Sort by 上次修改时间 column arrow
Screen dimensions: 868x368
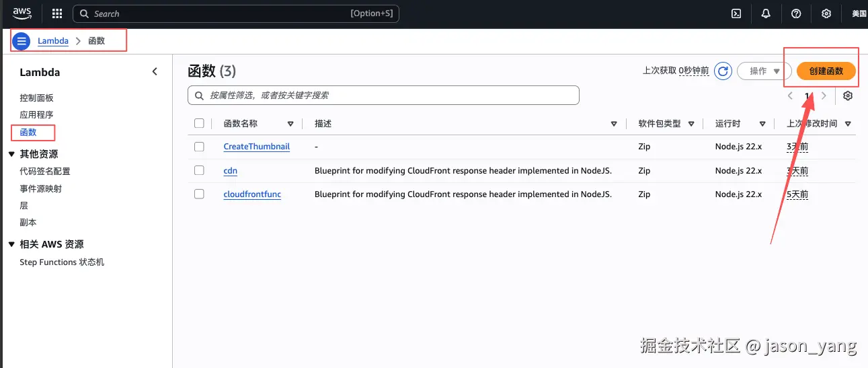point(848,124)
